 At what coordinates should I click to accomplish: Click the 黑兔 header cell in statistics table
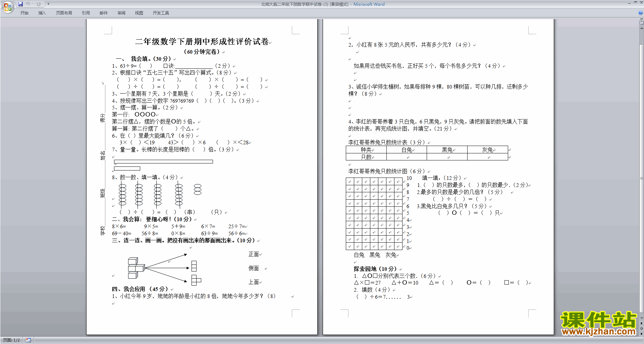447,150
